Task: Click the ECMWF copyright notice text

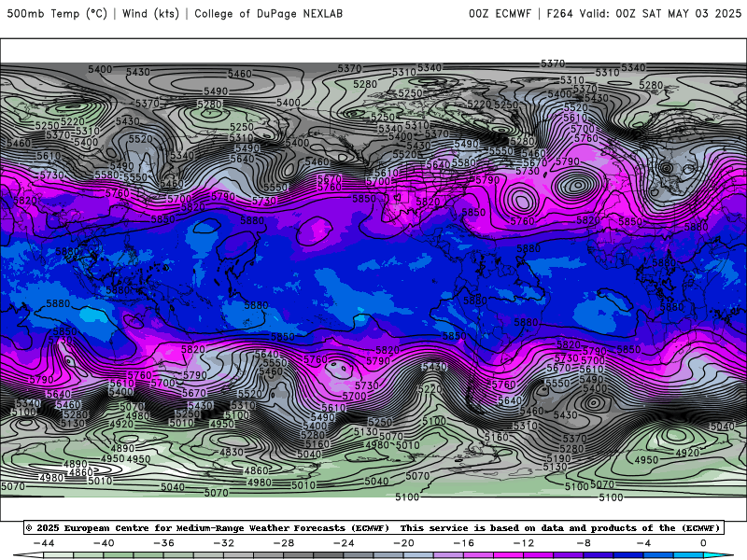Action: coord(207,527)
